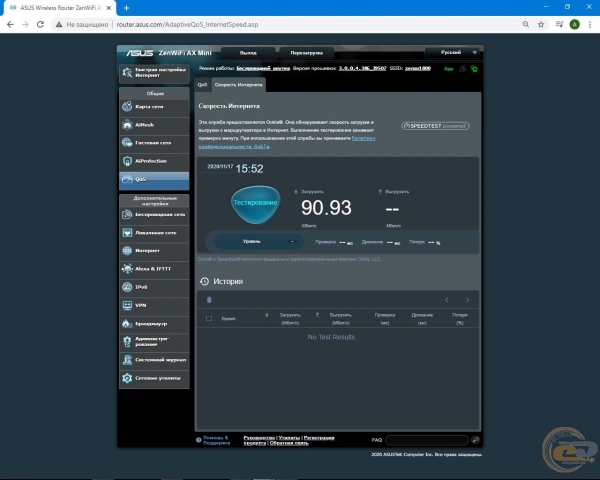600x480 pixels.
Task: Click the user status icon in header
Action: (463, 69)
